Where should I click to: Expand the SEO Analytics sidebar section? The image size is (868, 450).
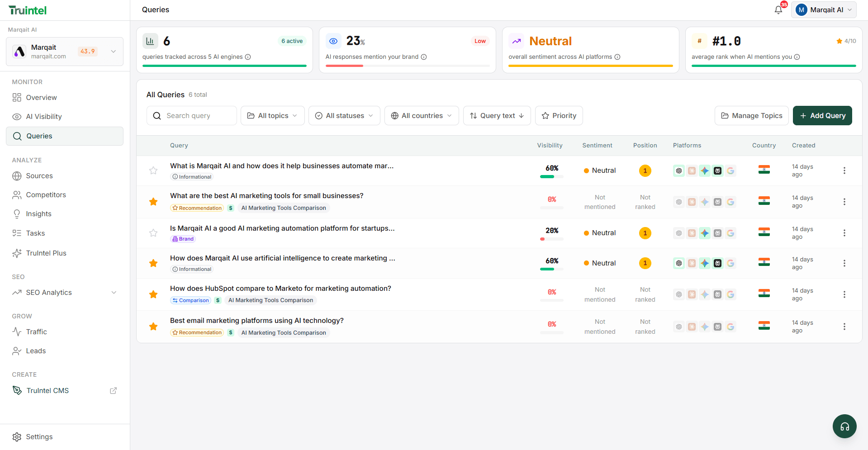[x=114, y=293]
